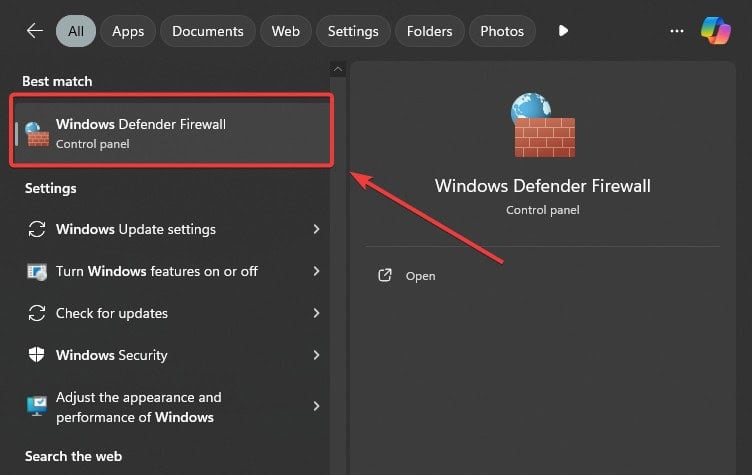Click the Open external-link icon
Screen dimensions: 752x475
click(x=385, y=275)
